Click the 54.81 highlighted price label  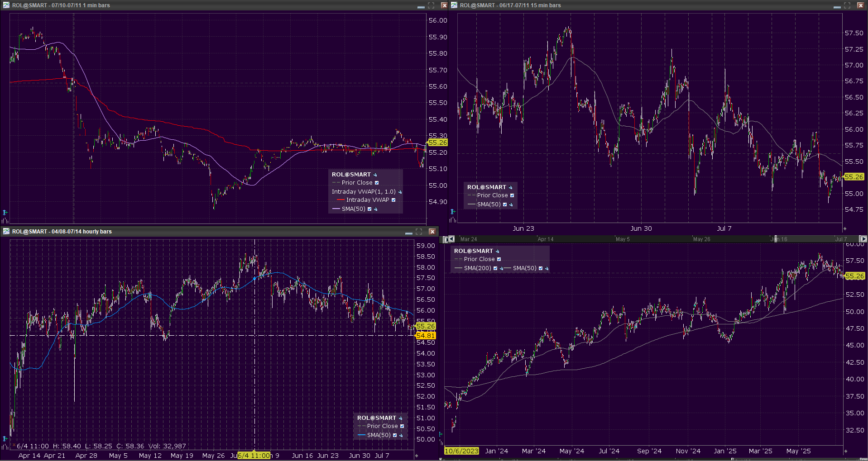(x=425, y=336)
